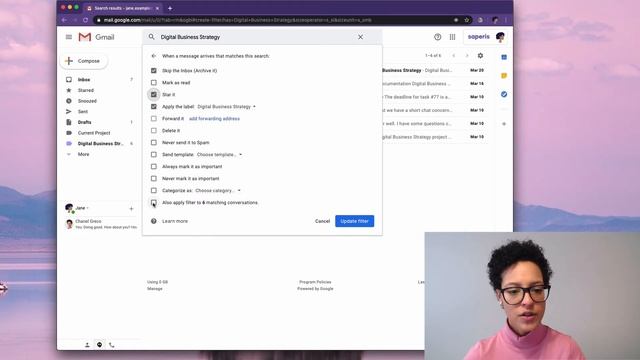Check Never mark it as important
Screen dimensions: 640x360
[153, 178]
